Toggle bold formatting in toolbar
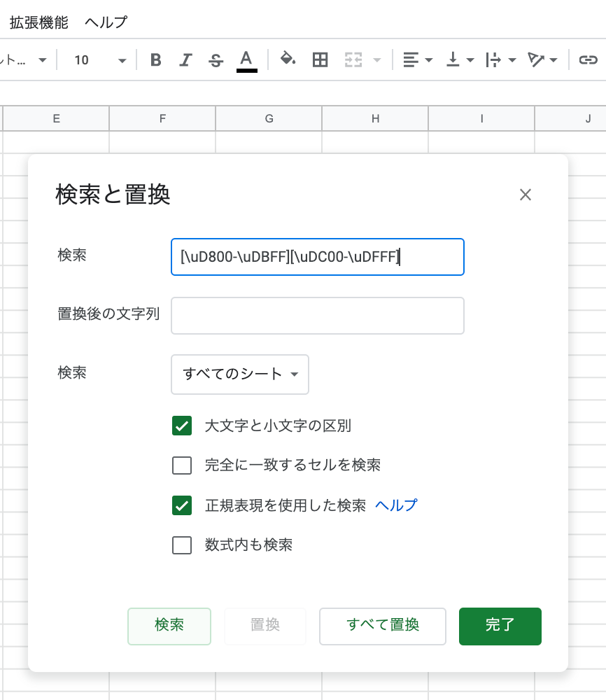This screenshot has width=606, height=700. [156, 60]
